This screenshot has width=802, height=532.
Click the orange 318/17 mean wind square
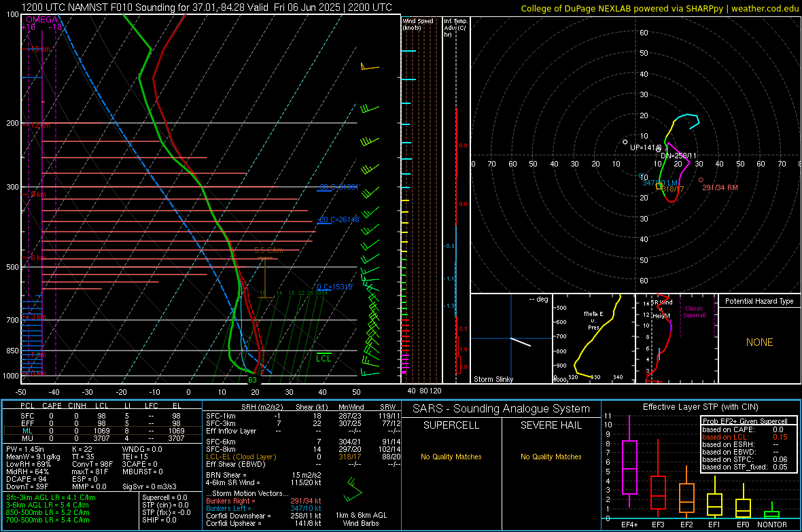(659, 187)
